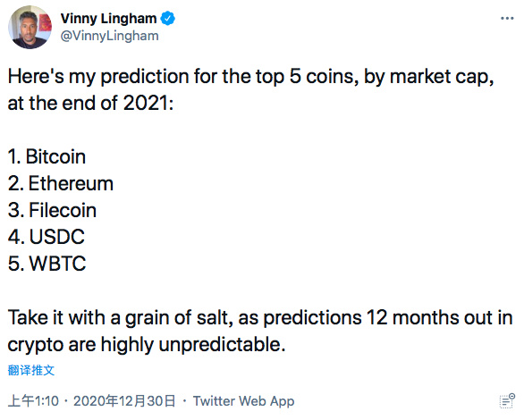Viewport: 524px width, 420px height.
Task: Click the 翻译推文 translate tweet link
Action: point(31,370)
